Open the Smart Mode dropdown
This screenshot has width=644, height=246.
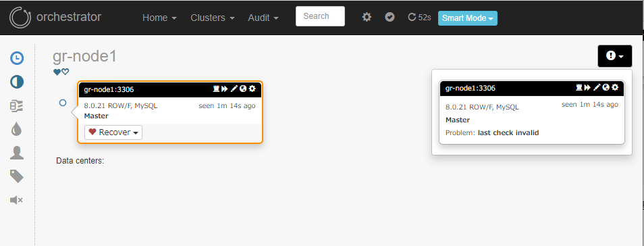(x=468, y=18)
